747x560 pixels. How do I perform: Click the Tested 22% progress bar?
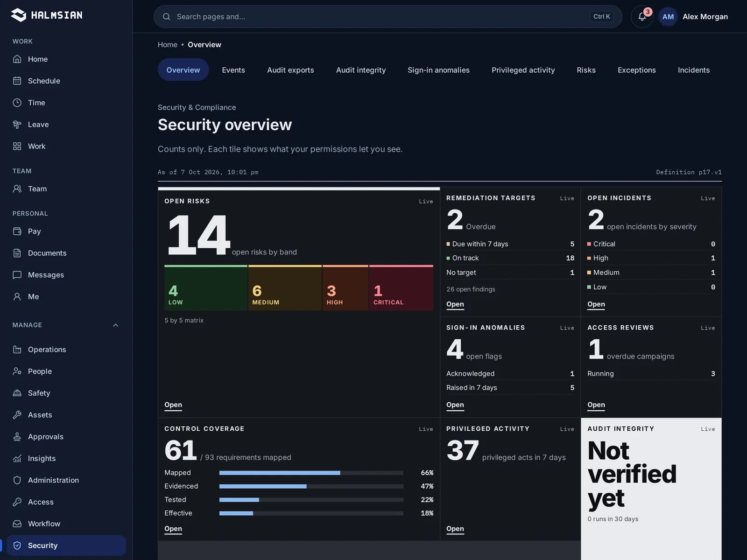click(311, 500)
